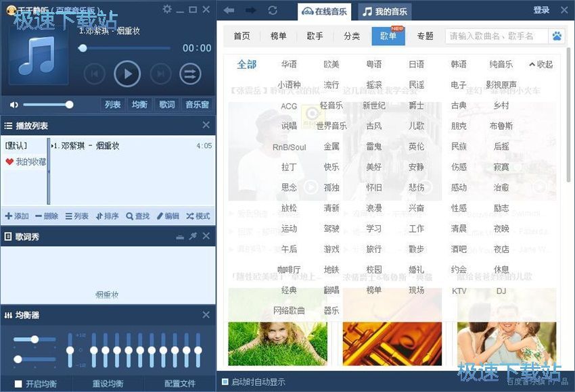Refresh the online music page
This screenshot has width=575, height=392.
pos(273,10)
